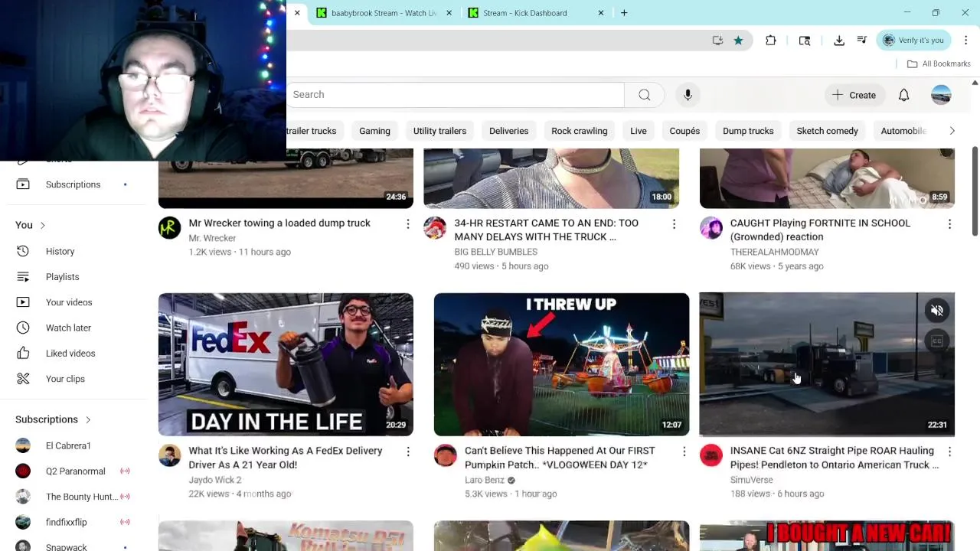Show more filter chips with right arrow
The height and width of the screenshot is (551, 980).
[952, 131]
